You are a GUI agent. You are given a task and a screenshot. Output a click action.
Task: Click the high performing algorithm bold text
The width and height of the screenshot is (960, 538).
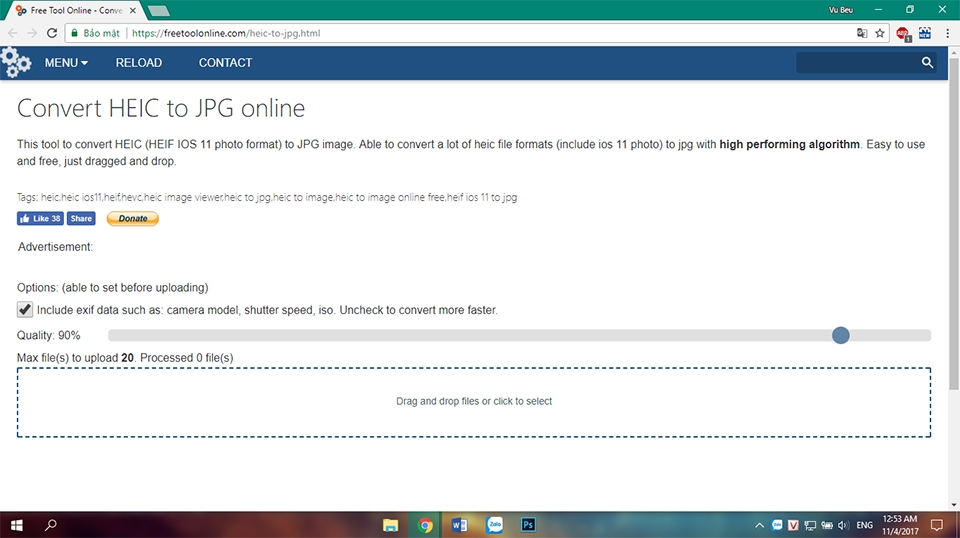pos(789,144)
